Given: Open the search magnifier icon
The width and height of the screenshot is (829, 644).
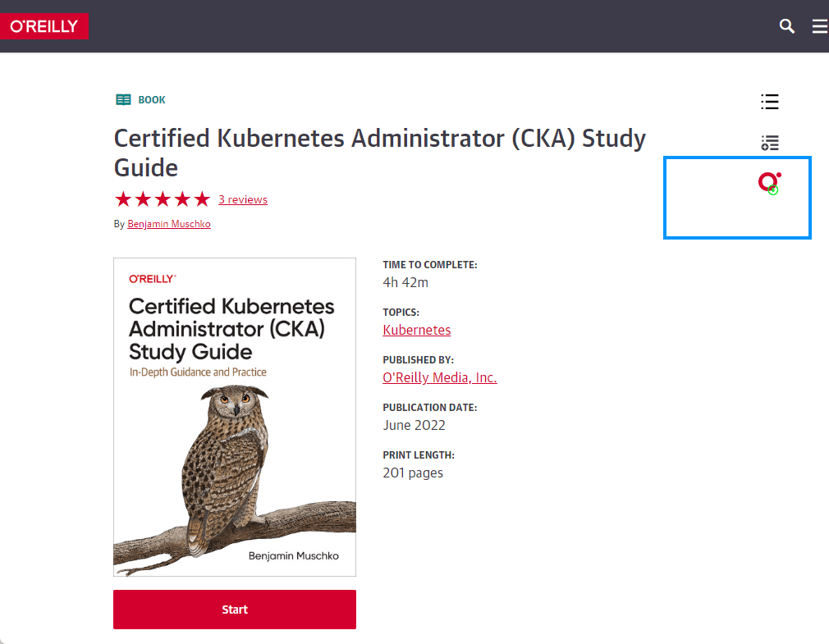Looking at the screenshot, I should pyautogui.click(x=787, y=26).
